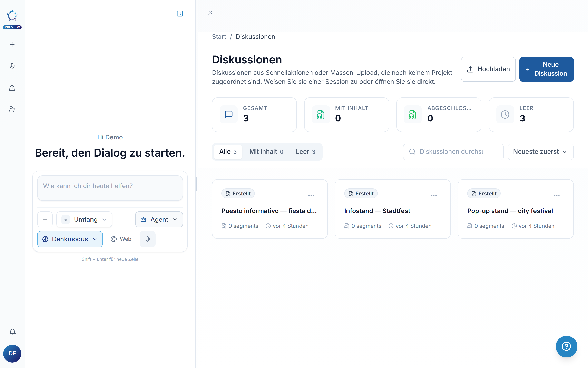This screenshot has height=368, width=588.
Task: Open the DF user avatar menu
Action: tap(12, 353)
